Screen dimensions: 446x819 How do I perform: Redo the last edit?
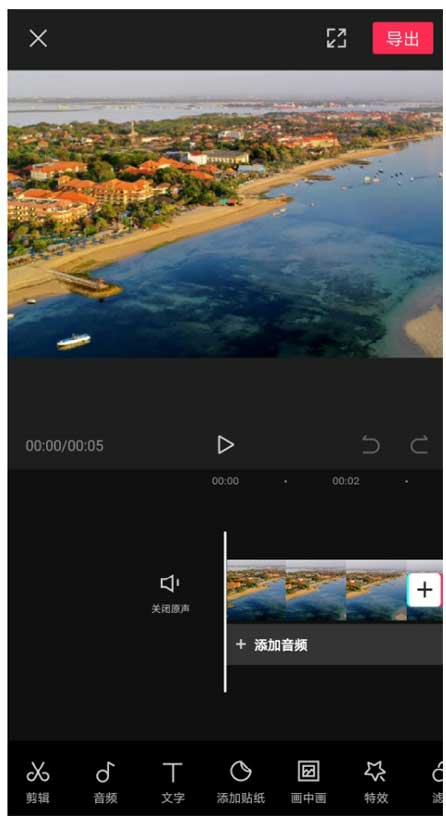point(419,445)
